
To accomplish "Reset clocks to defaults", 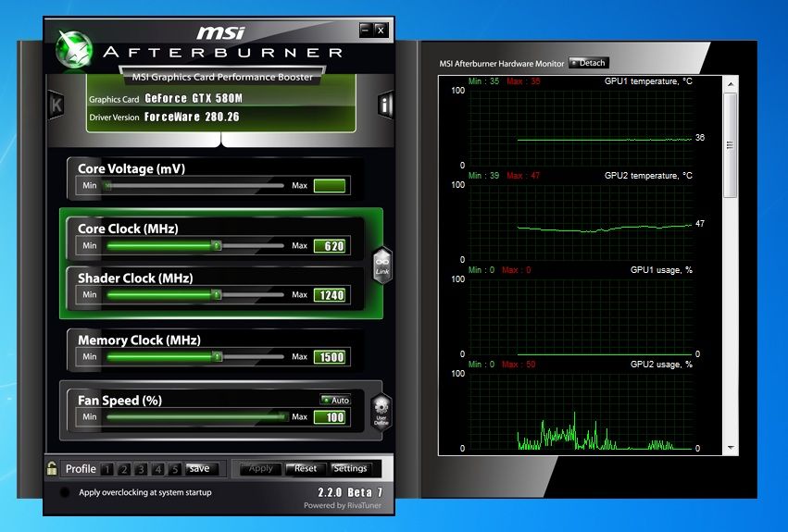I will [x=305, y=468].
